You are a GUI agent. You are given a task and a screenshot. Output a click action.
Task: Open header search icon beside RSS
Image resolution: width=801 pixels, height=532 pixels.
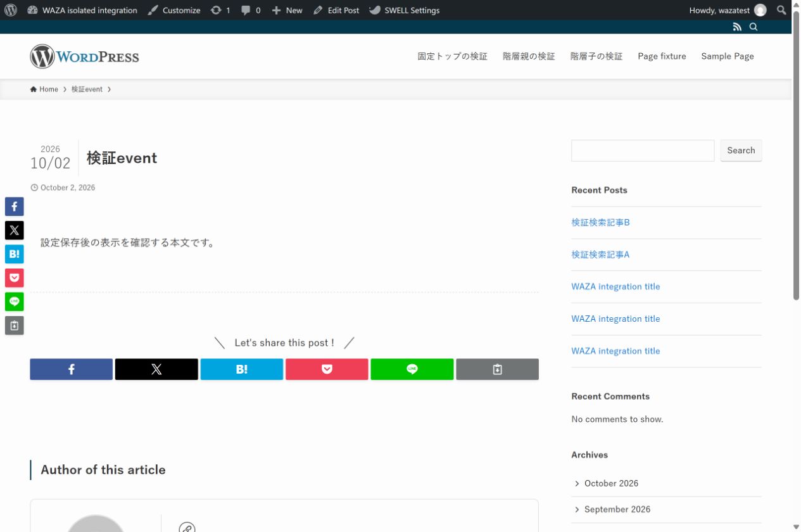click(754, 27)
